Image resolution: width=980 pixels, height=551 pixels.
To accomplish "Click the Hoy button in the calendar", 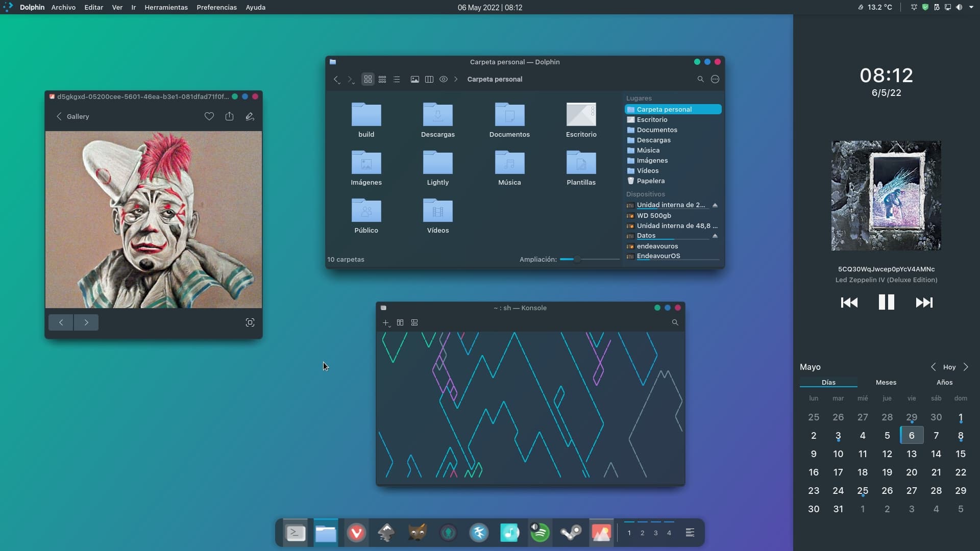I will [x=949, y=367].
